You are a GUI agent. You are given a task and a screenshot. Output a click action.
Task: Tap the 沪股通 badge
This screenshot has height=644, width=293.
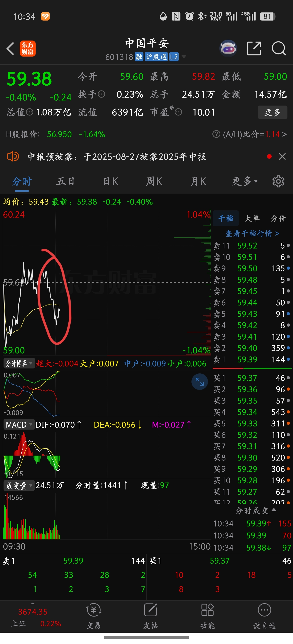(x=156, y=57)
